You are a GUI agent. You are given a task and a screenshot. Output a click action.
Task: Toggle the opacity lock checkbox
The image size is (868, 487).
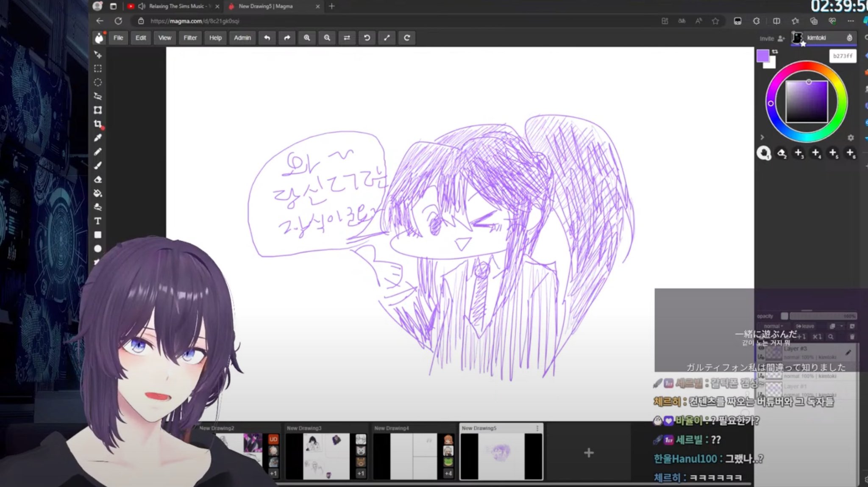[785, 316]
